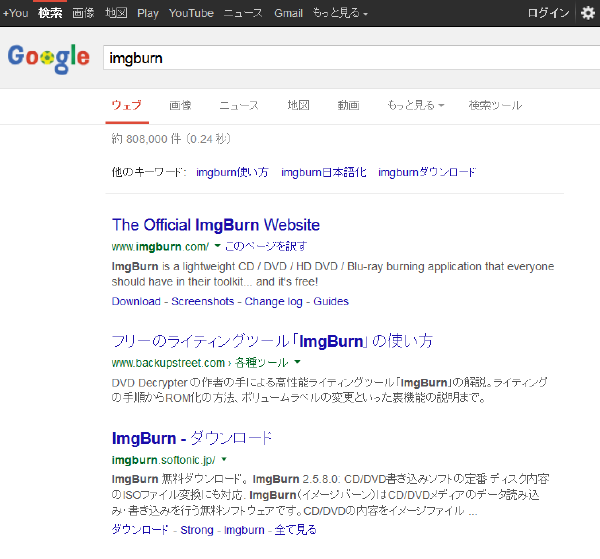
Task: Click このページを訳す translate link
Action: coord(265,246)
